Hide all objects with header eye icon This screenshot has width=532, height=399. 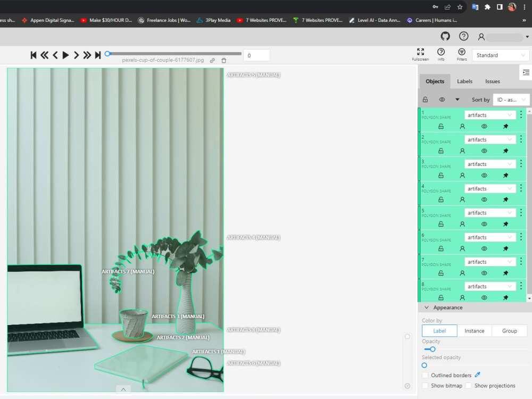click(442, 99)
